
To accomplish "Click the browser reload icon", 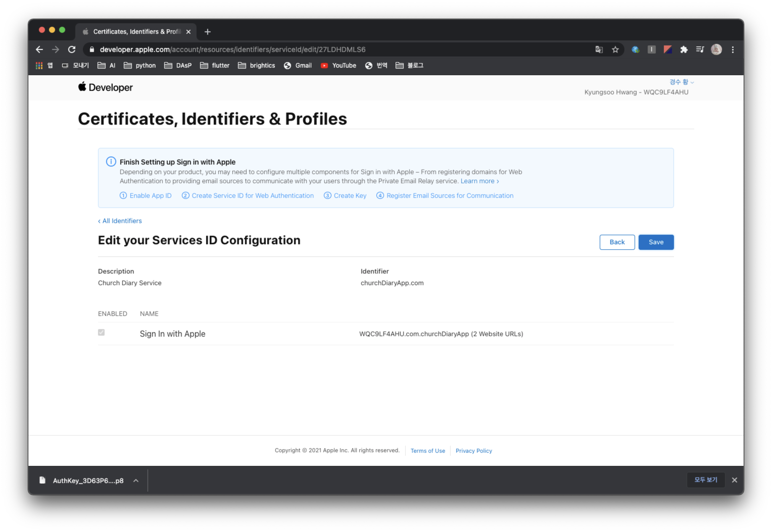I will [x=72, y=50].
